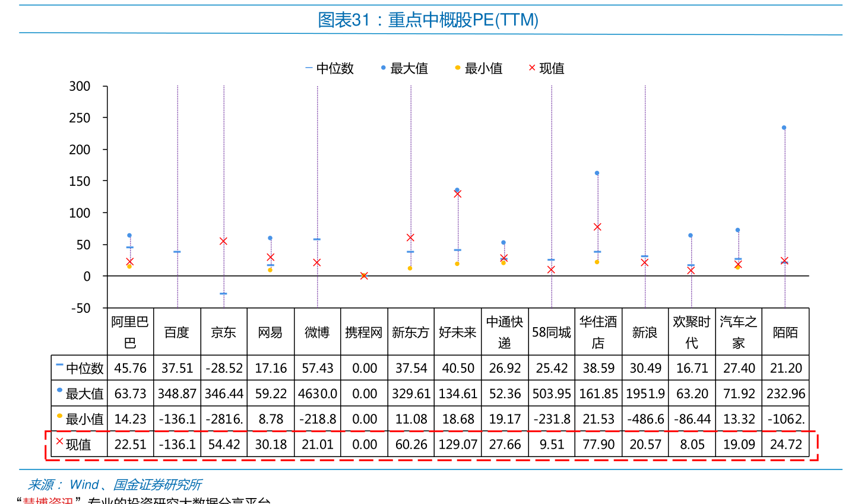Click the 最小值 row header in the table

click(80, 419)
